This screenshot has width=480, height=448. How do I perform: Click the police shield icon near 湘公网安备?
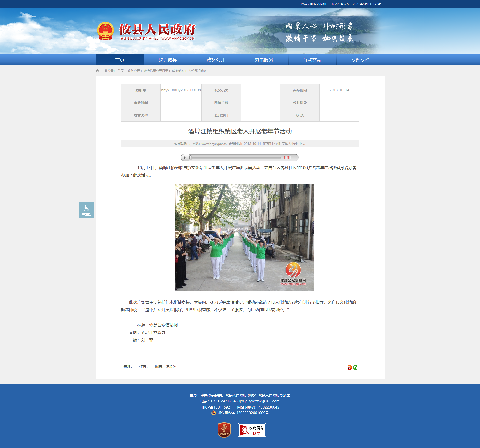[x=214, y=413]
